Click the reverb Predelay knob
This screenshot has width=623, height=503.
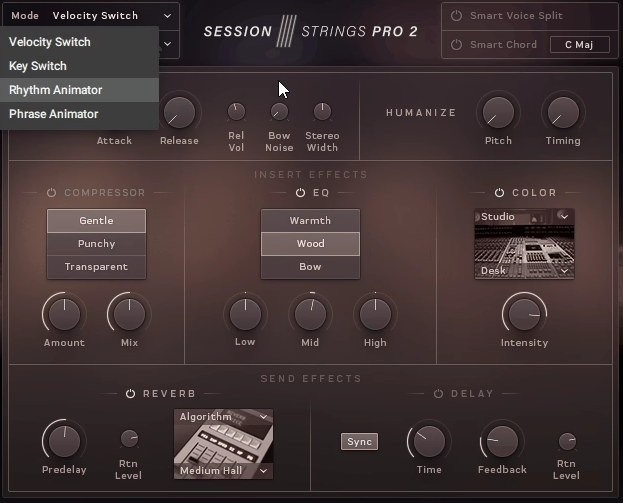(x=64, y=441)
